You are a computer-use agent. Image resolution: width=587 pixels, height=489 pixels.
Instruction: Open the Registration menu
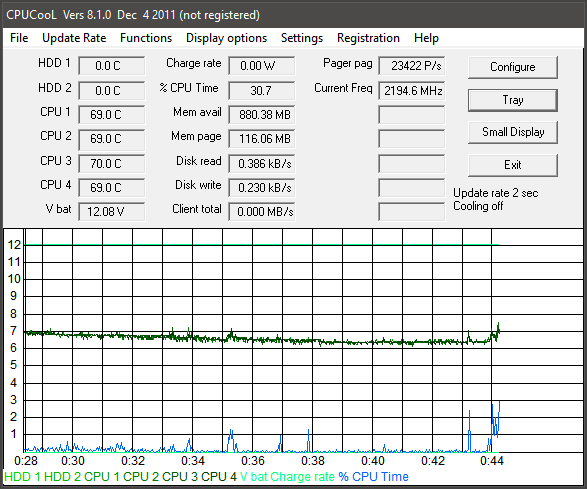click(x=368, y=38)
